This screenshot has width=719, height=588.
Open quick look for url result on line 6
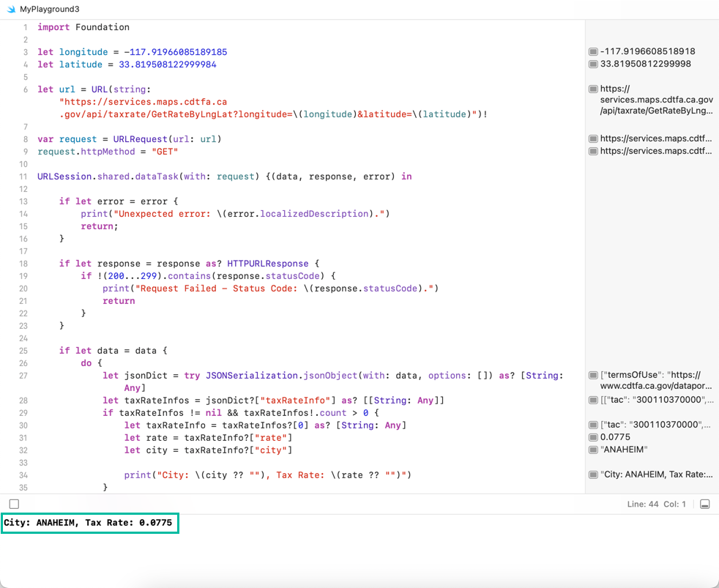(593, 89)
